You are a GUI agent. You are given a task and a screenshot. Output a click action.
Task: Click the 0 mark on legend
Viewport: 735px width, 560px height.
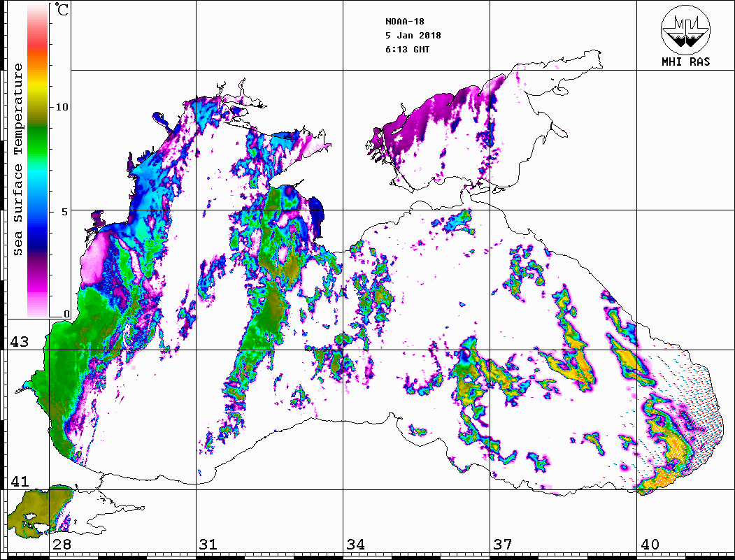[66, 314]
